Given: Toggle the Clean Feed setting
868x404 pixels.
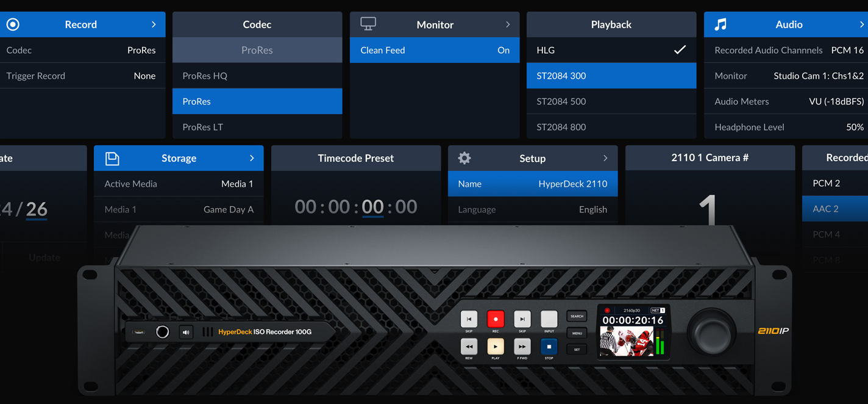Looking at the screenshot, I should [x=434, y=50].
